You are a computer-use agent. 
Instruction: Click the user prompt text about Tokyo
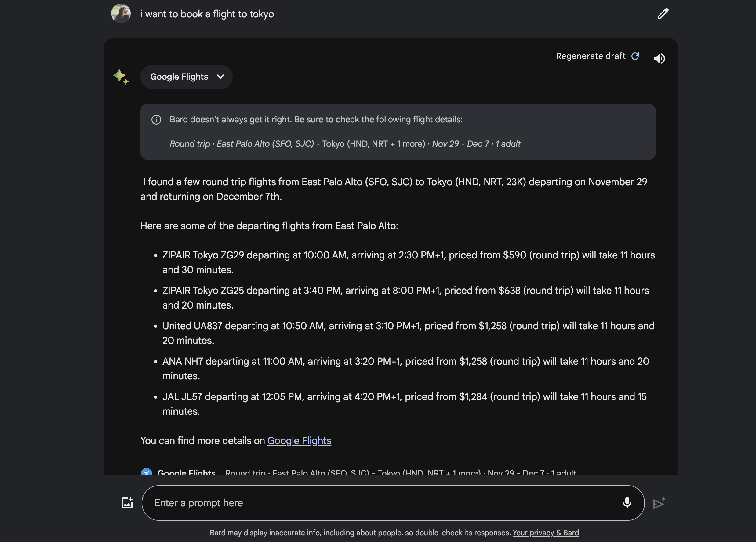click(x=207, y=14)
